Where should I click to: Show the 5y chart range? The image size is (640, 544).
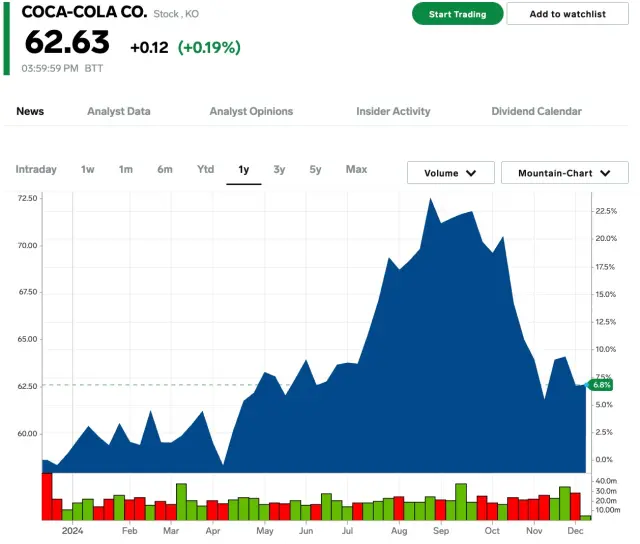(315, 169)
